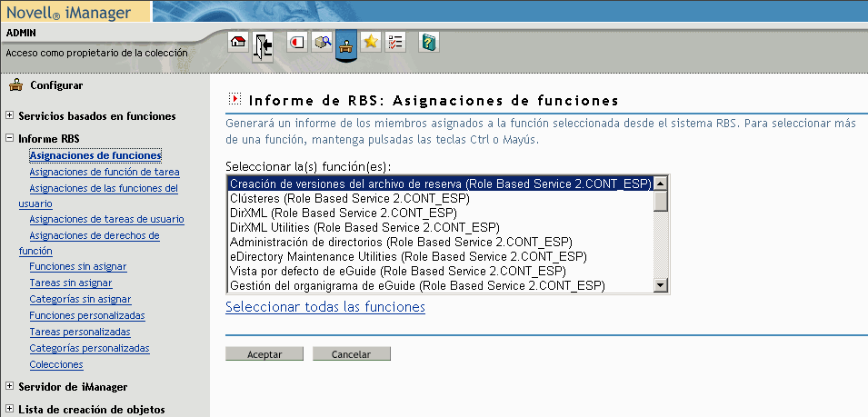868x417 pixels.
Task: Open Asignaciones de tareas de usuario
Action: point(106,219)
